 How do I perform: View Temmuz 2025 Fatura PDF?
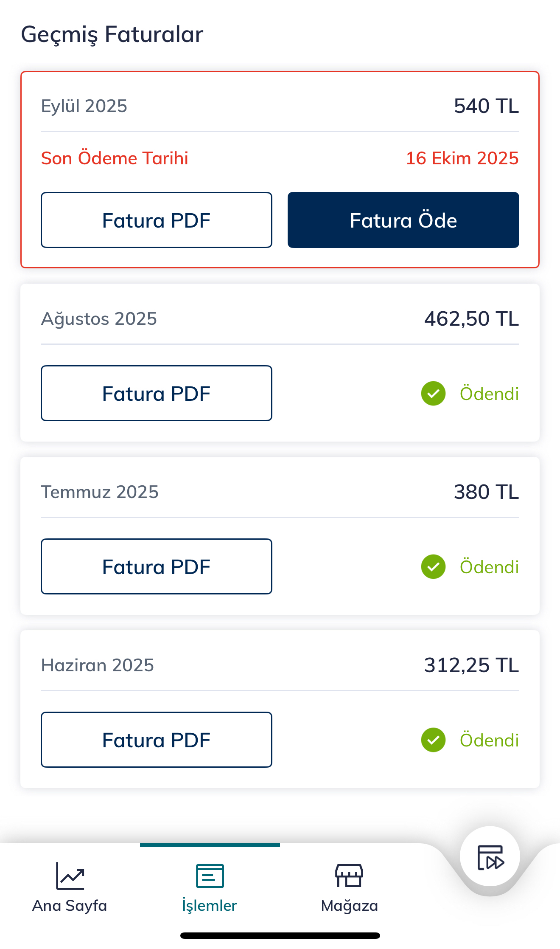click(156, 566)
